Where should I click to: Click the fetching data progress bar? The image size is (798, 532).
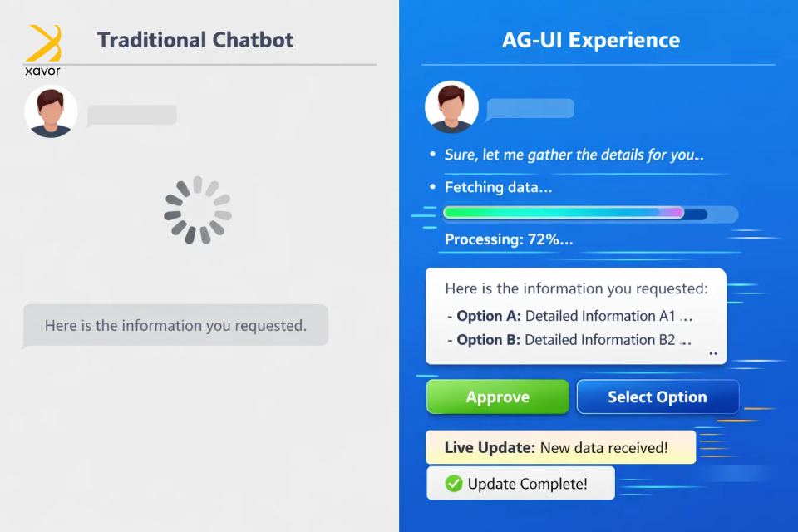[x=574, y=213]
